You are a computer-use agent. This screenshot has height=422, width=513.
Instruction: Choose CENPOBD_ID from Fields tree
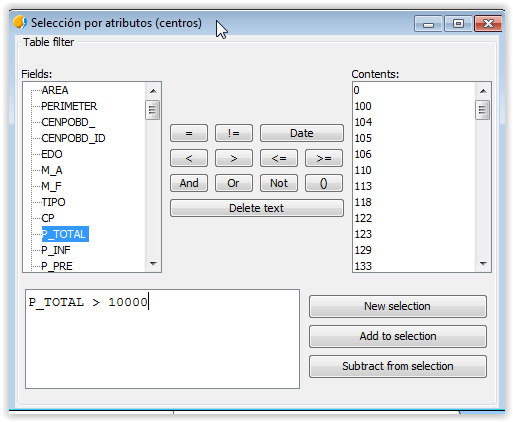click(73, 138)
